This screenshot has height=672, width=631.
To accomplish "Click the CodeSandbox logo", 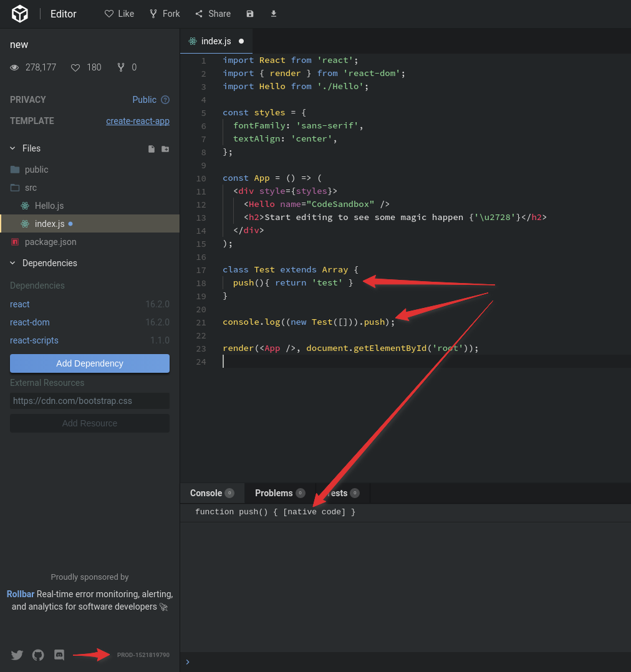I will [19, 13].
